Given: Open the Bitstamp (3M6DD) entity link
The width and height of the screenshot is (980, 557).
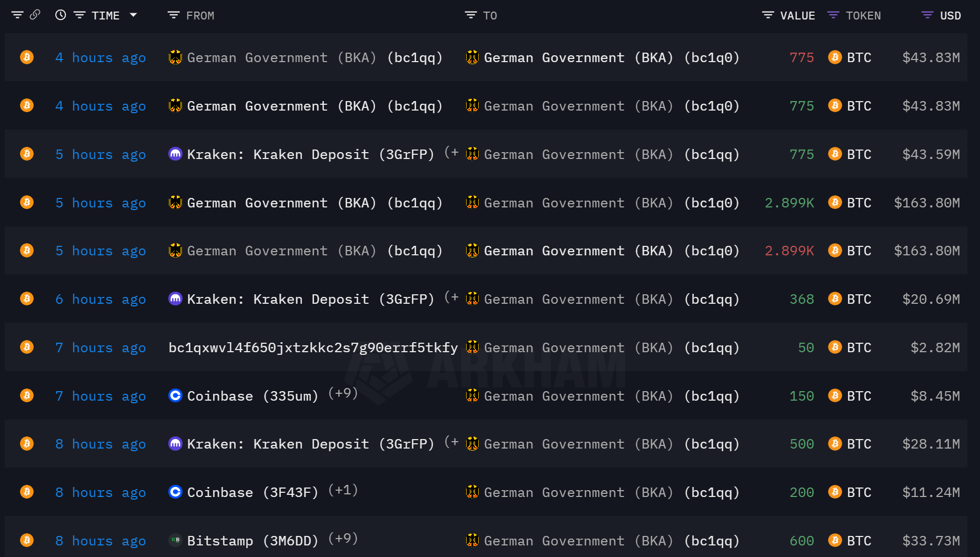Looking at the screenshot, I should [252, 541].
